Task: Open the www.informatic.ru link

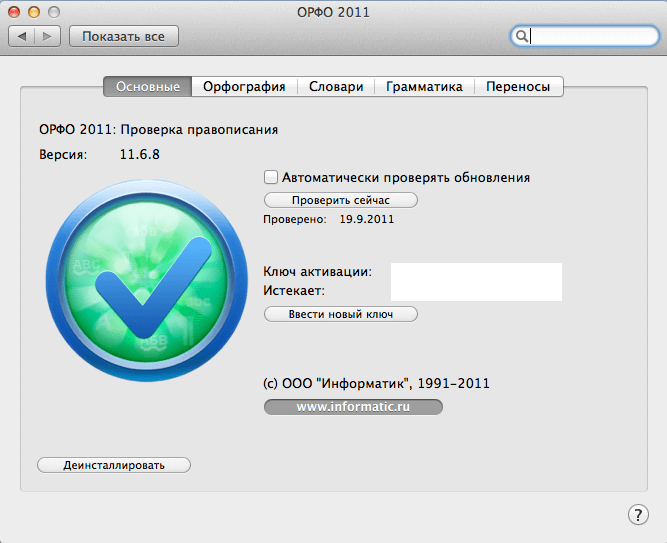Action: tap(353, 407)
